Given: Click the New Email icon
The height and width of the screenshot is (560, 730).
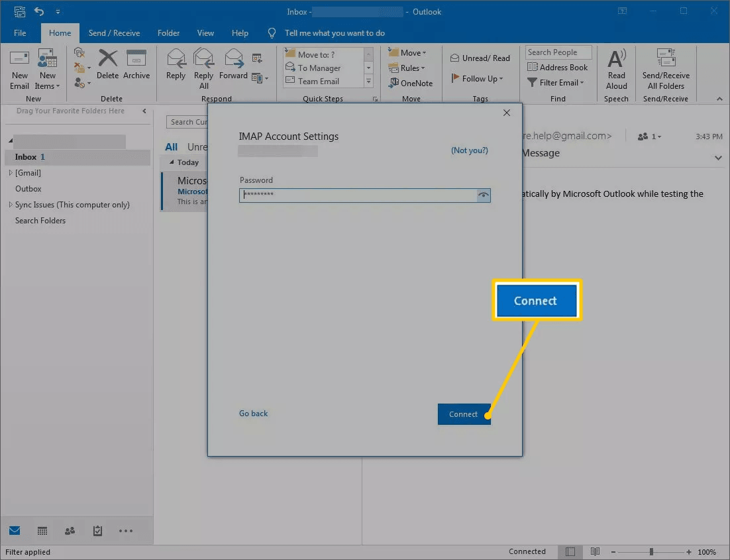Looking at the screenshot, I should (x=19, y=68).
